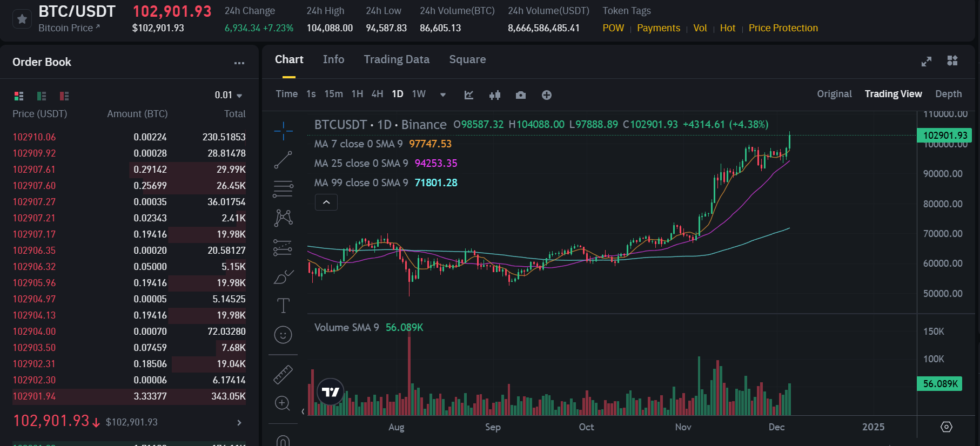Viewport: 980px width, 446px height.
Task: Open price precision 0.01 dropdown
Action: (229, 96)
